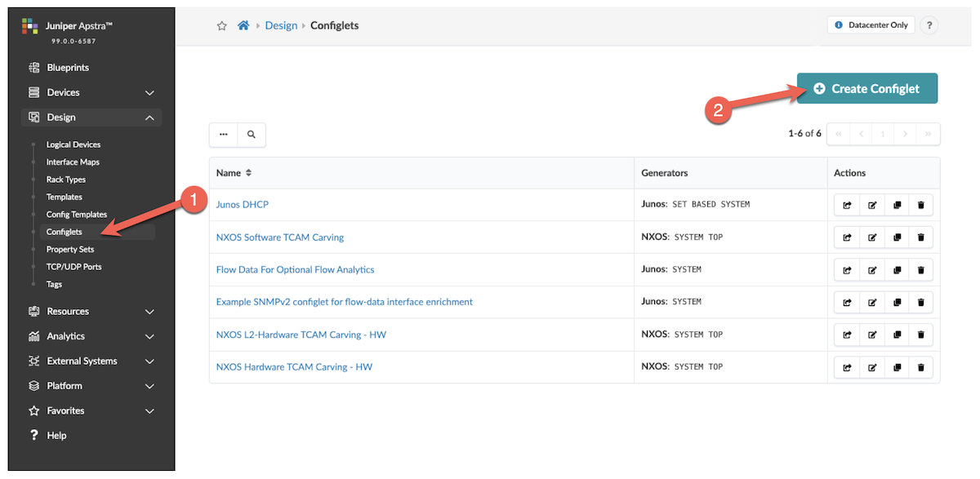Image resolution: width=980 pixels, height=479 pixels.
Task: Sort table by Name column
Action: tap(234, 173)
